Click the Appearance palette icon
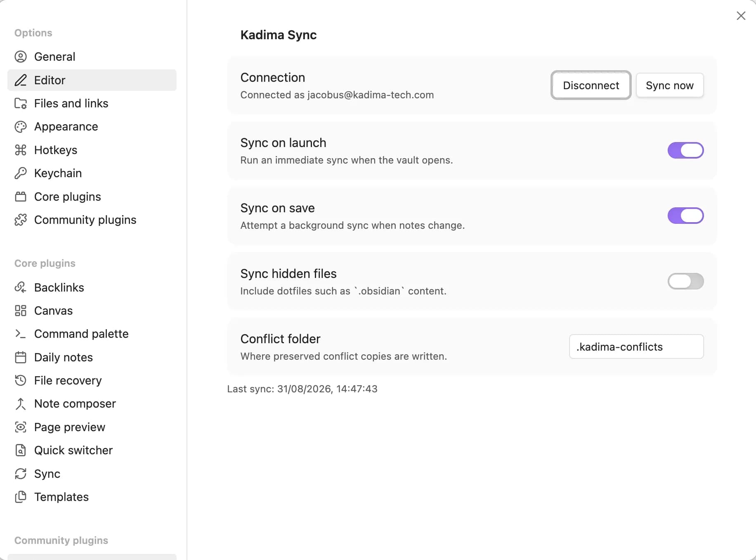Screen dimensions: 756x560 [x=21, y=127]
